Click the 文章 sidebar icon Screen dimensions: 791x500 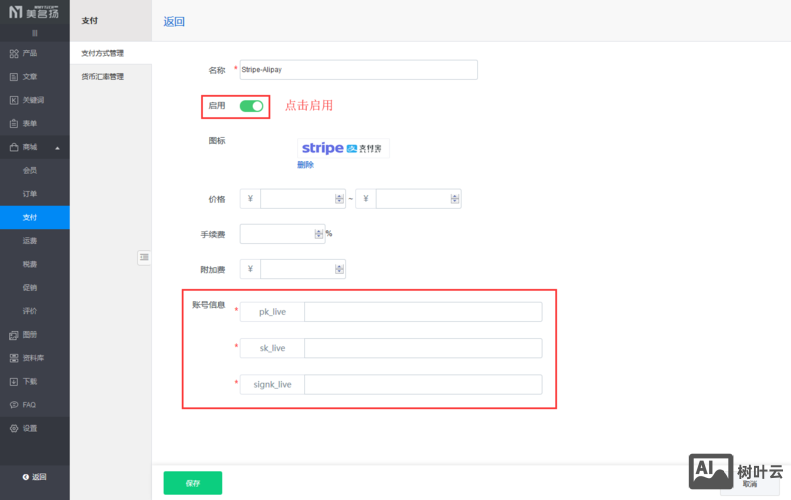14,77
